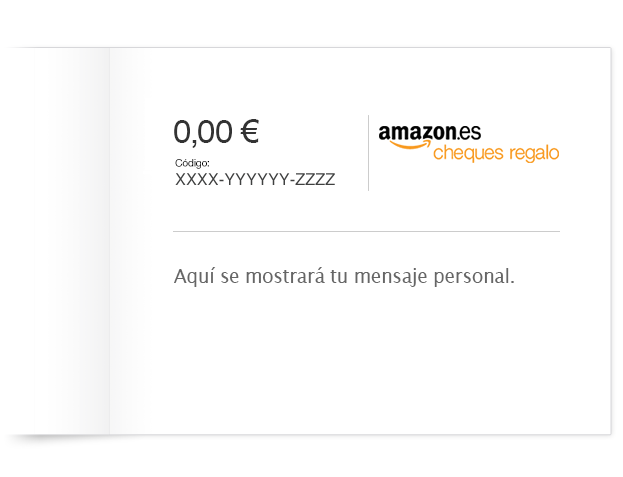Select the XXXX-YYYYYY-ZZZZ gift code
623x477 pixels.
[255, 180]
